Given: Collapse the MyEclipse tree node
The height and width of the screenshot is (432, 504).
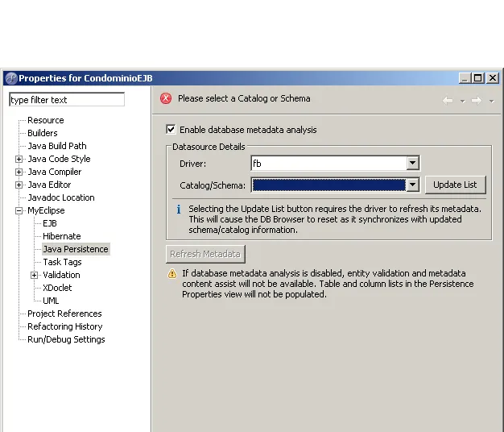Looking at the screenshot, I should pos(19,210).
